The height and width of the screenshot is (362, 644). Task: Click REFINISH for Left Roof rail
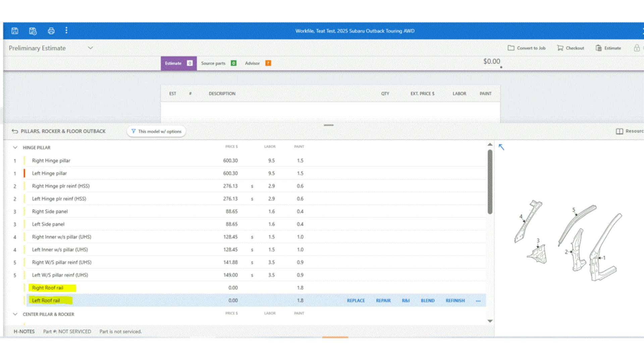tap(455, 301)
